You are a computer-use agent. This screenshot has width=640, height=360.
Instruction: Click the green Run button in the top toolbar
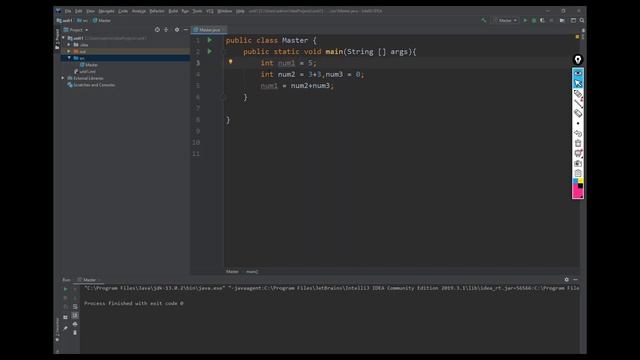[525, 20]
